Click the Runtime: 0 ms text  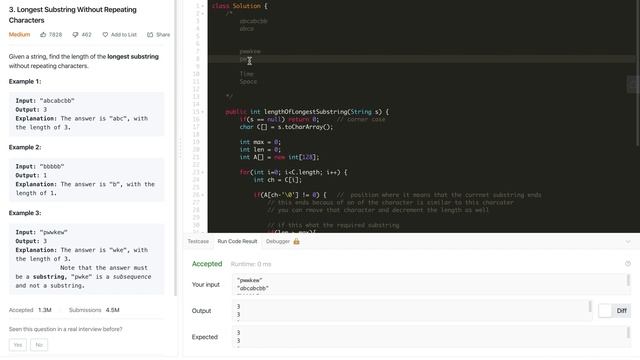[x=251, y=264]
